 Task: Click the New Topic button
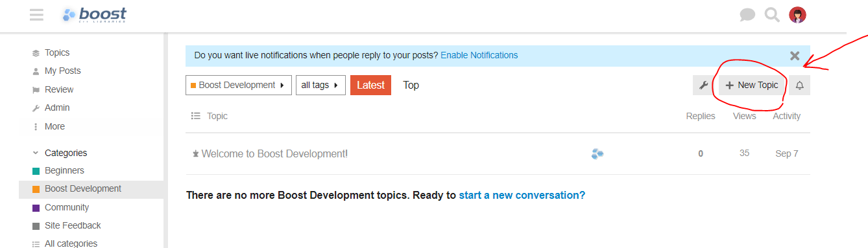(752, 85)
